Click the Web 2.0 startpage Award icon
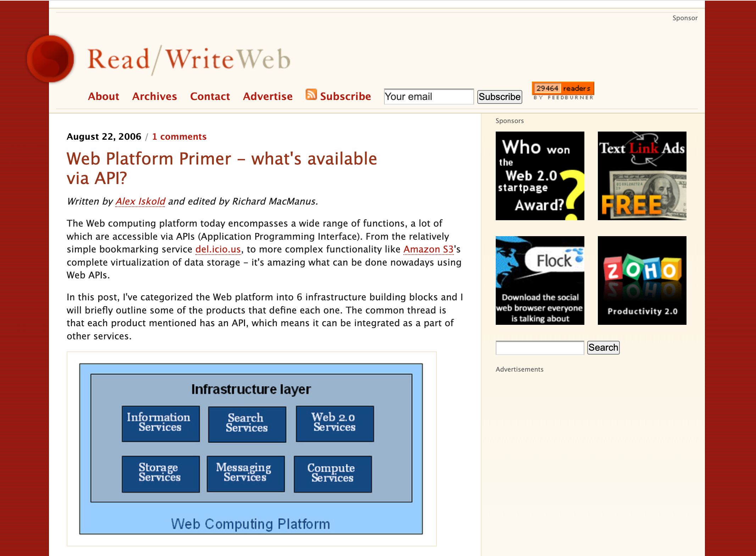The width and height of the screenshot is (756, 556). tap(539, 176)
